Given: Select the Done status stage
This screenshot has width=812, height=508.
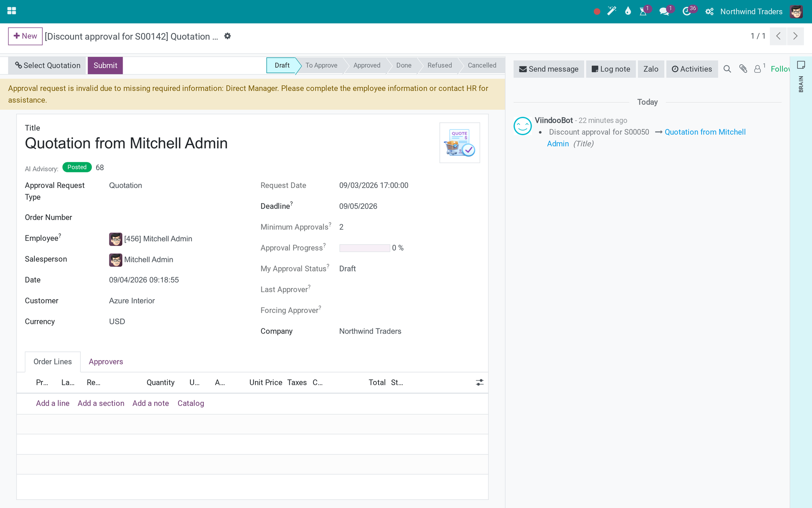Looking at the screenshot, I should click(403, 65).
